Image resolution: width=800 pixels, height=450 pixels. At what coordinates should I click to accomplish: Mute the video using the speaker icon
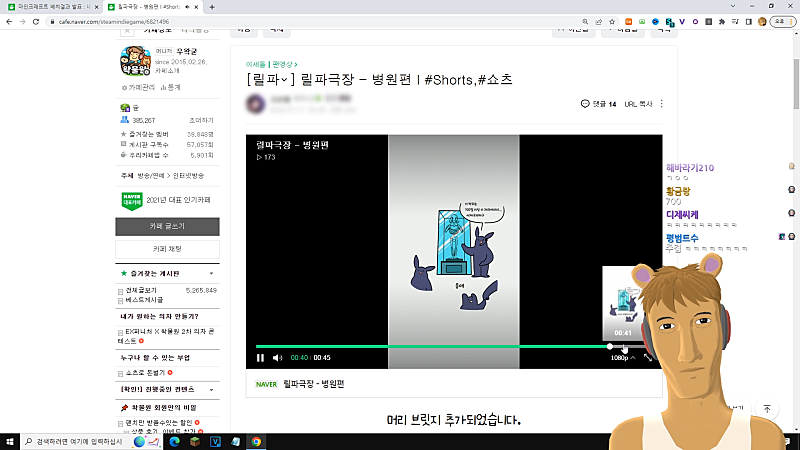tap(277, 358)
